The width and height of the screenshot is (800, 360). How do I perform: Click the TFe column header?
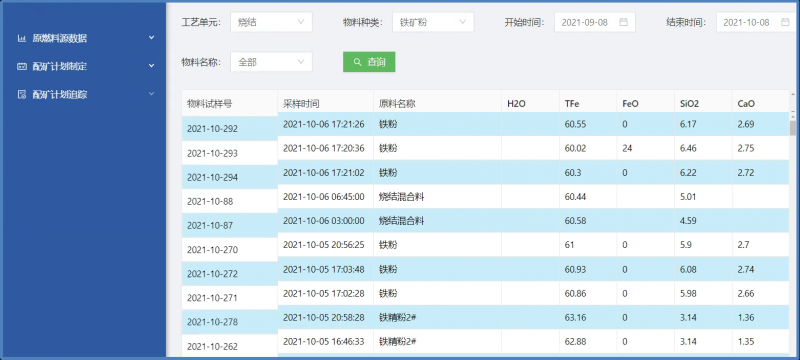coord(571,104)
